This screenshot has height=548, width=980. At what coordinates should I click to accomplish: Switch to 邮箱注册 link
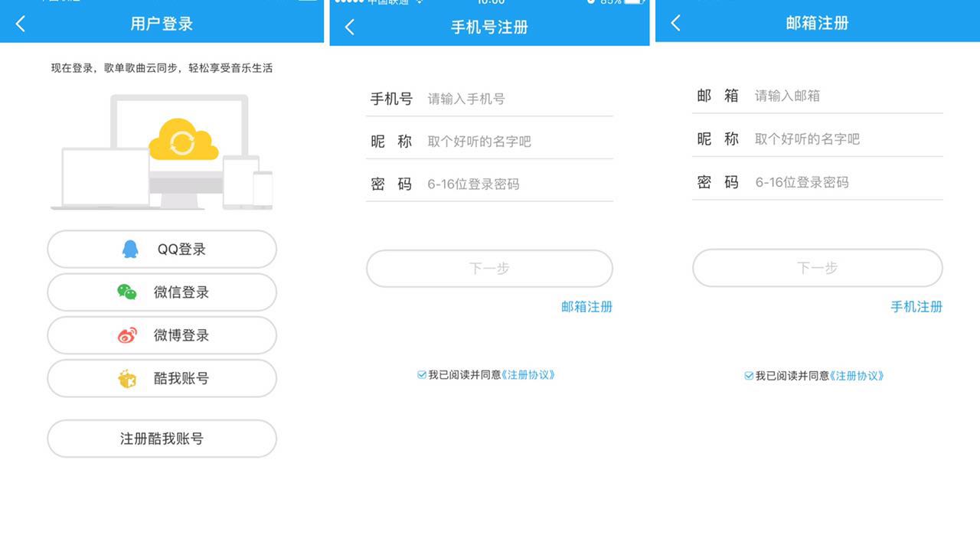pyautogui.click(x=587, y=307)
